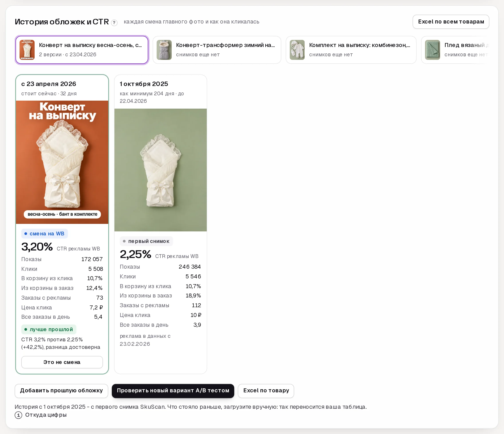Click the question mark help icon beside title
The image size is (504, 434).
pos(114,23)
